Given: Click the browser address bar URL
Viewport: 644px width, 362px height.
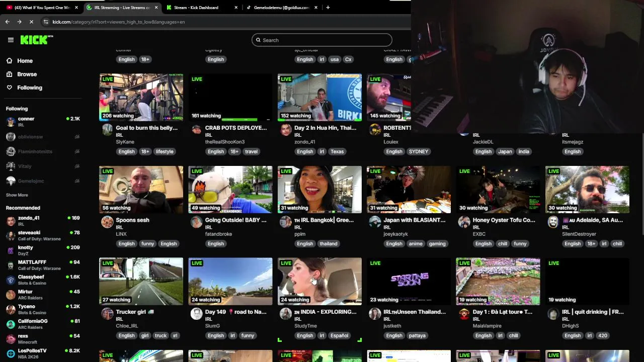Looking at the screenshot, I should coord(119,22).
